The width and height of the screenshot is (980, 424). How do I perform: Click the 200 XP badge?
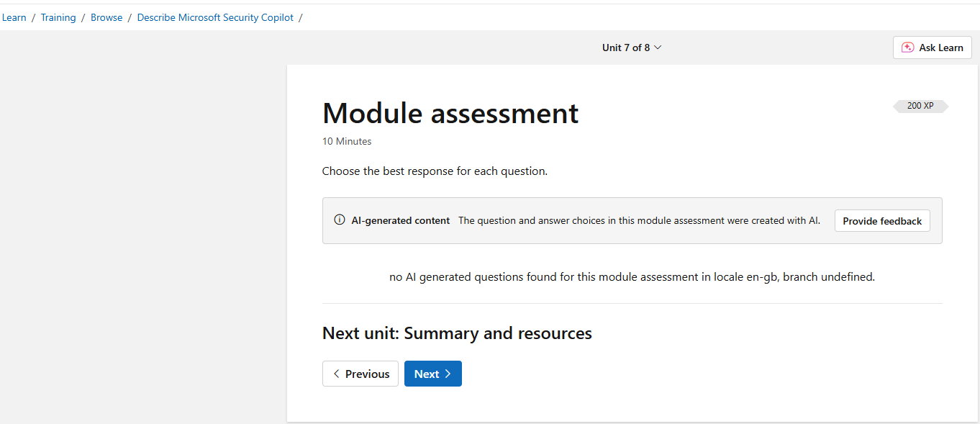tap(920, 106)
